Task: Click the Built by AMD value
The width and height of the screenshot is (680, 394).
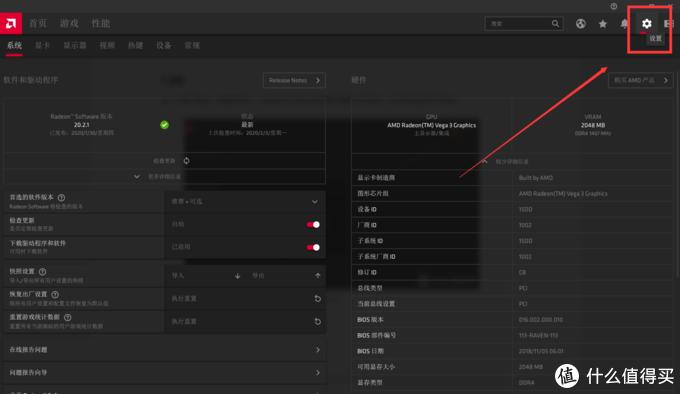Action: 536,178
